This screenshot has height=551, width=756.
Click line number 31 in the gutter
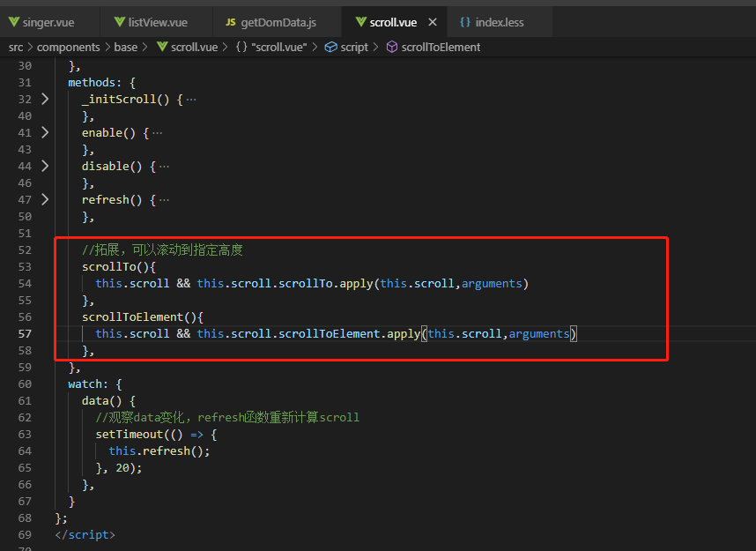25,83
